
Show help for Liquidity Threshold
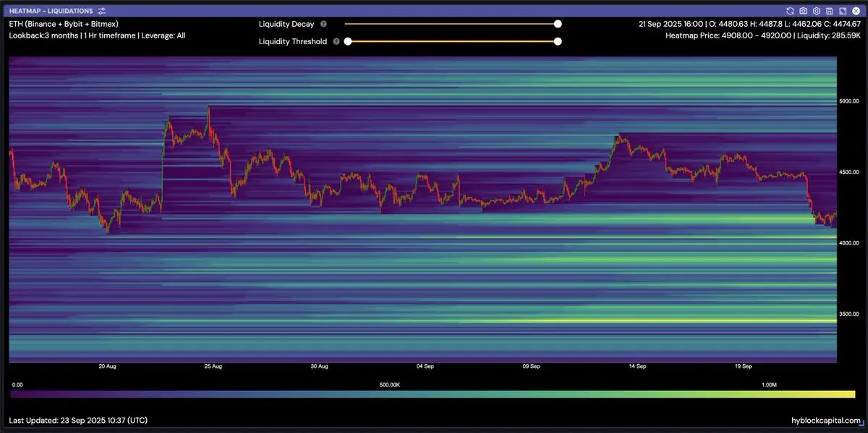click(x=335, y=41)
